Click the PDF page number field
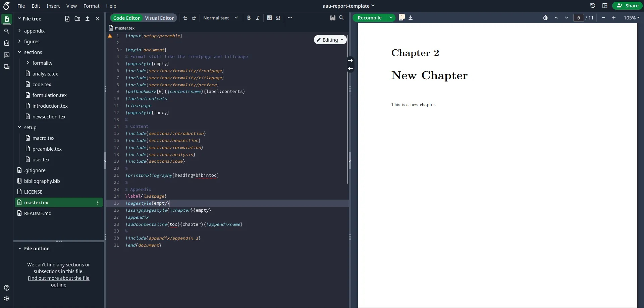This screenshot has width=644, height=308. tap(579, 18)
